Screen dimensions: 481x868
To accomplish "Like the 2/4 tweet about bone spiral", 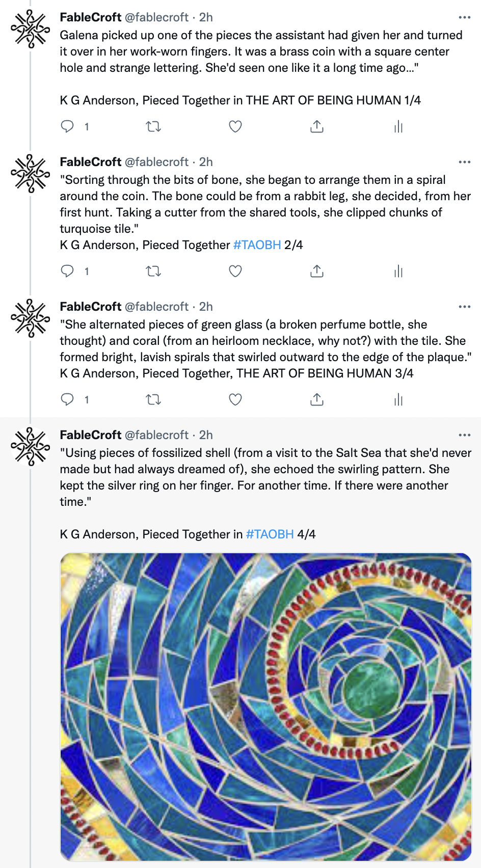I will click(x=235, y=271).
